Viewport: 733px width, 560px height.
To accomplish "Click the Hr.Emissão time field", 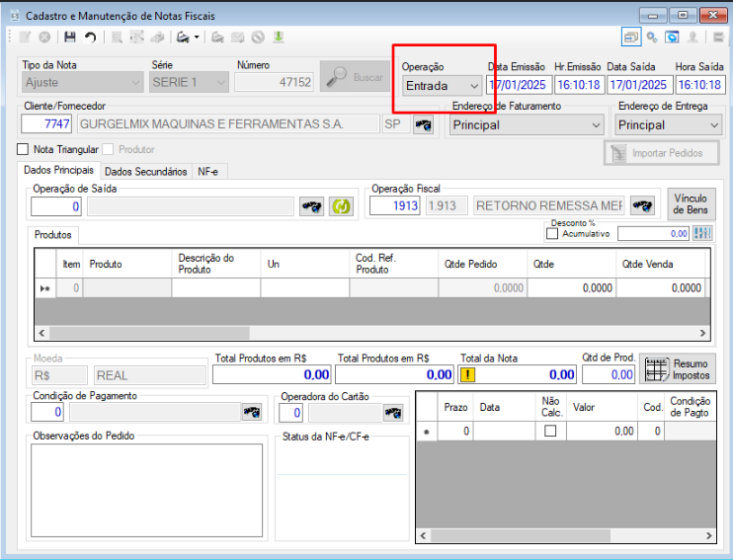I will click(x=579, y=85).
